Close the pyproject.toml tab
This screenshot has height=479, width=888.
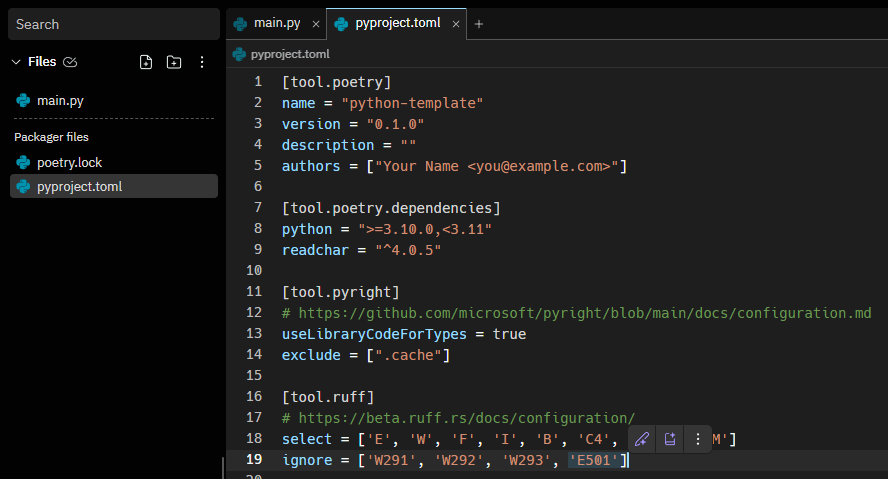click(456, 24)
